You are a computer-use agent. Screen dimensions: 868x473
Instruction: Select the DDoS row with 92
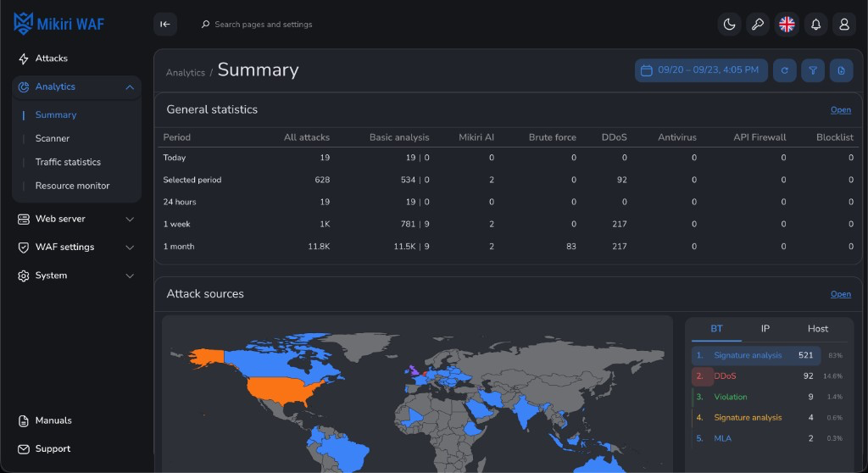[x=769, y=376]
